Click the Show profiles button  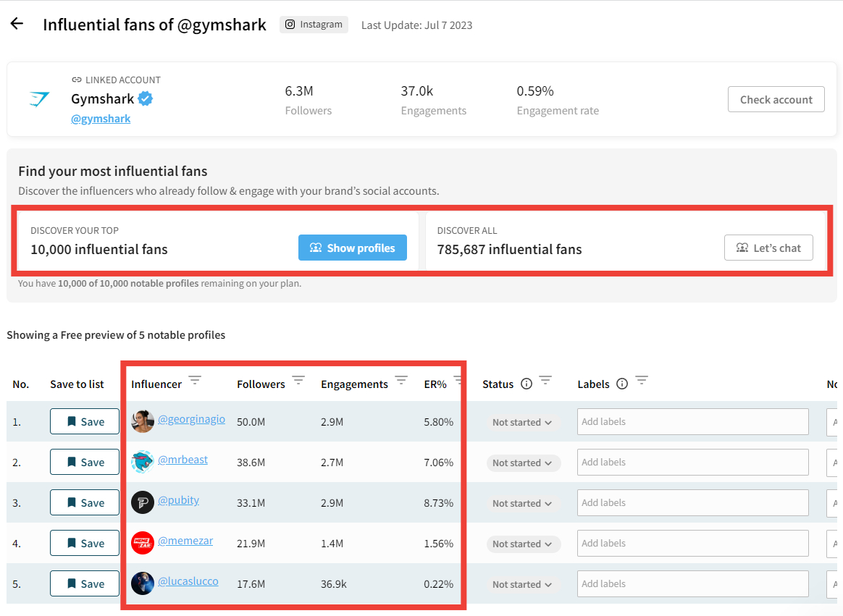point(353,248)
